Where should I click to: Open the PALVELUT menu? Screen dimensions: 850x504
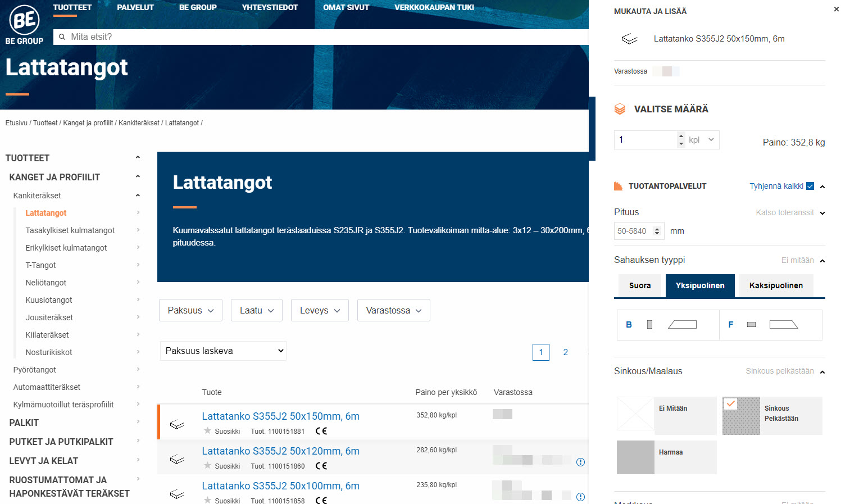pyautogui.click(x=135, y=8)
